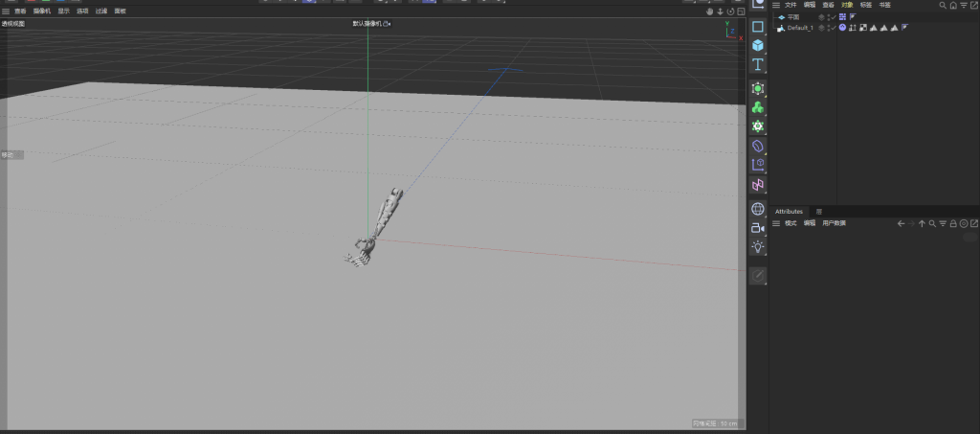Click the Text spline tool icon

758,64
